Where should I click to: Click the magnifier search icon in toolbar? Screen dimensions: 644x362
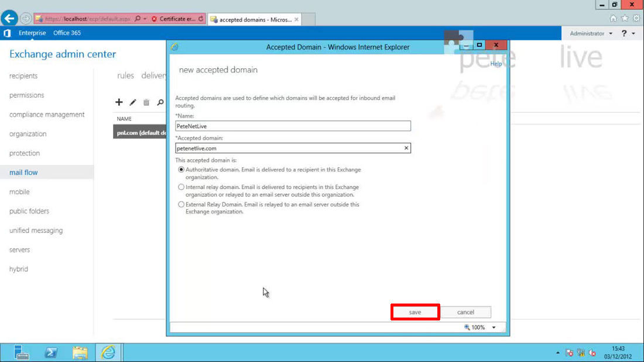pyautogui.click(x=160, y=102)
